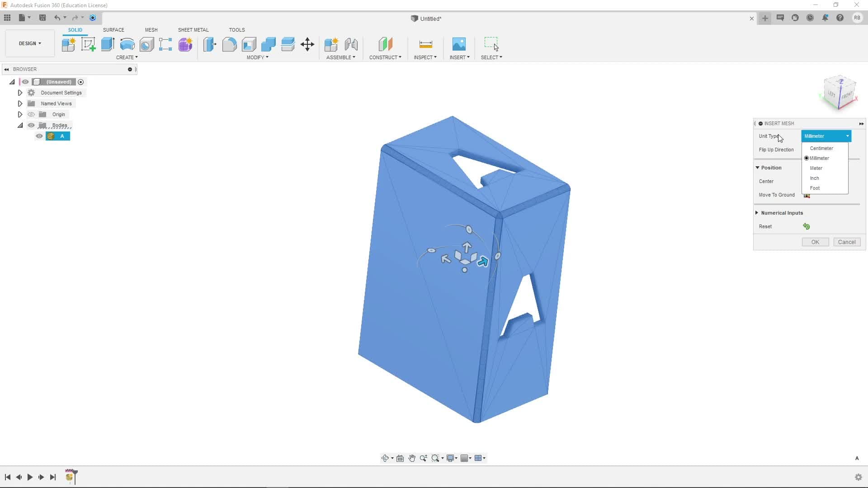This screenshot has height=488, width=868.
Task: Select the window Select tool
Action: (x=491, y=44)
